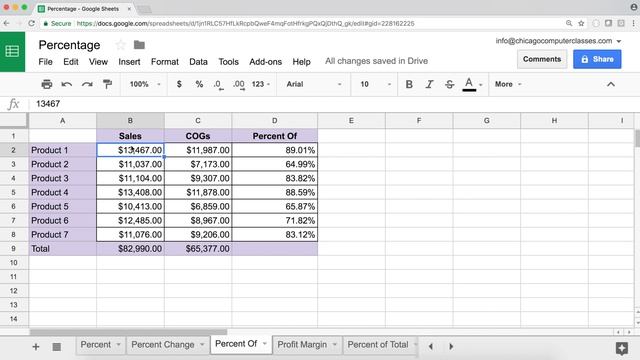Open the Profit Margin tab dropdown arrow
Viewport: 640px width, 360px height.
(x=334, y=344)
